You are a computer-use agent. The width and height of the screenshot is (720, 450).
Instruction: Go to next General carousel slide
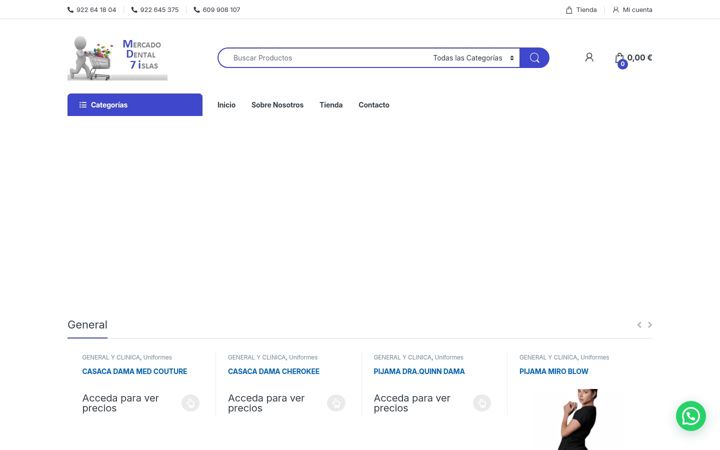pos(650,325)
